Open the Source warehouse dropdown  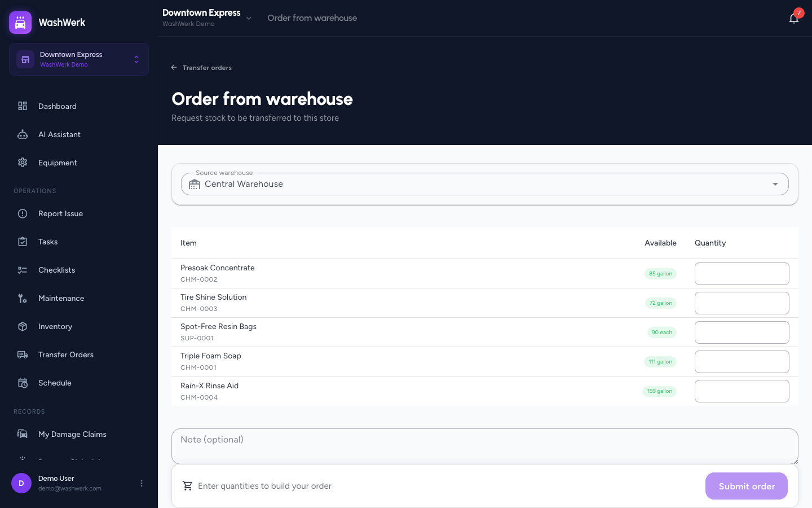point(485,184)
